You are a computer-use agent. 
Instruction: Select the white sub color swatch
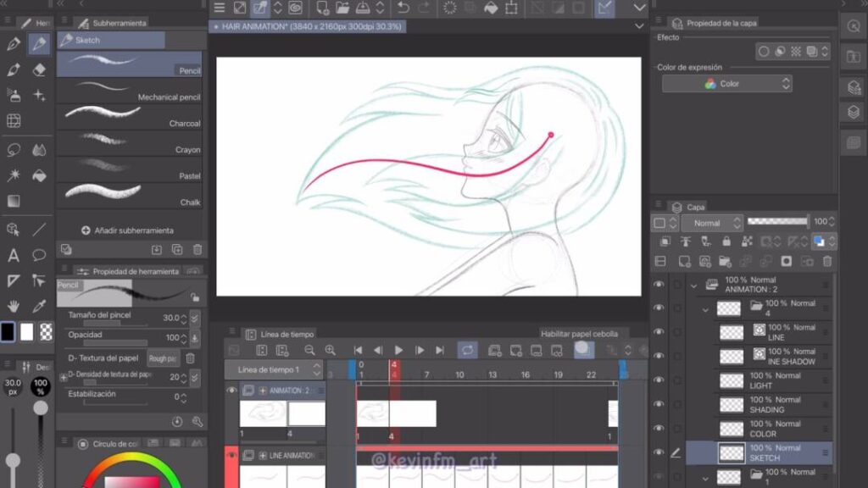pos(26,332)
